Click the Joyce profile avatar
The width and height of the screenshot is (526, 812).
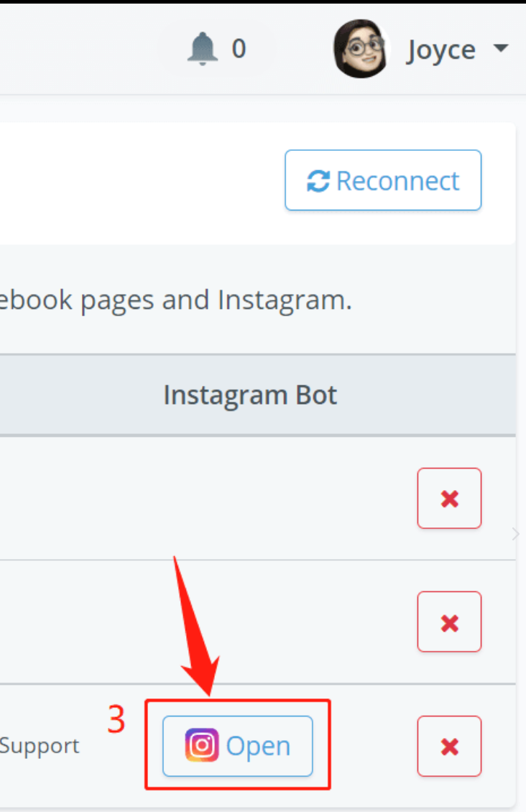(361, 49)
